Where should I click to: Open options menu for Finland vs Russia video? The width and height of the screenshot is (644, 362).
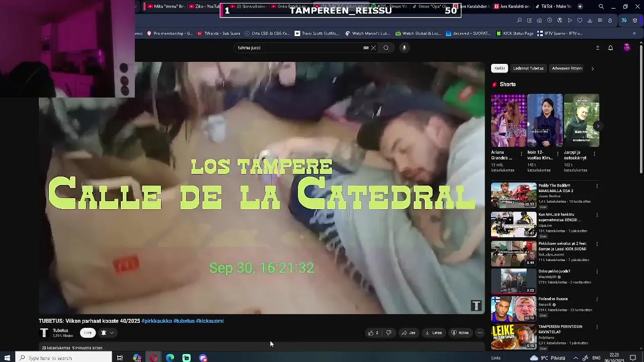pyautogui.click(x=597, y=300)
